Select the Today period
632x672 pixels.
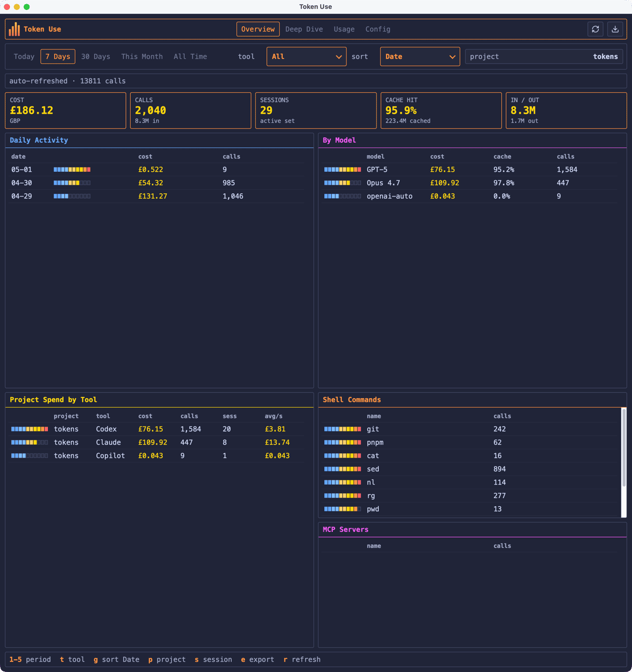(24, 56)
